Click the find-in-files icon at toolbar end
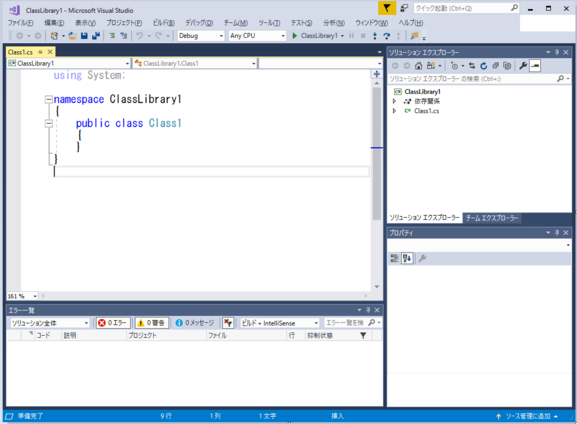 point(415,36)
